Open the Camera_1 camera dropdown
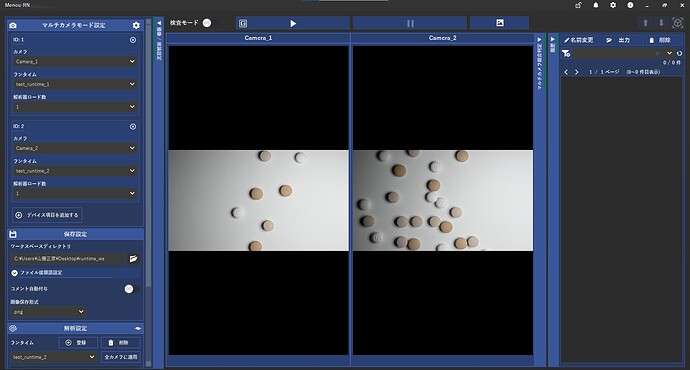Image resolution: width=690 pixels, height=370 pixels. tap(74, 62)
